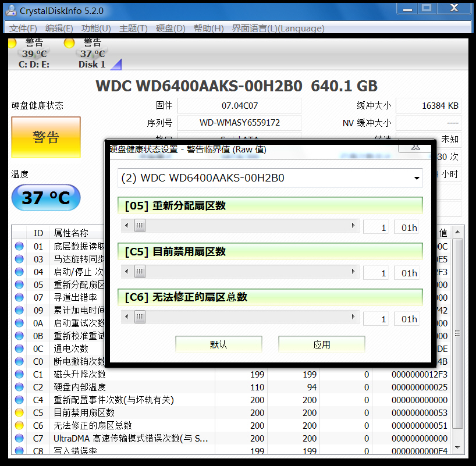Click left arrow of the [05] slider
This screenshot has height=466, width=476.
point(127,226)
